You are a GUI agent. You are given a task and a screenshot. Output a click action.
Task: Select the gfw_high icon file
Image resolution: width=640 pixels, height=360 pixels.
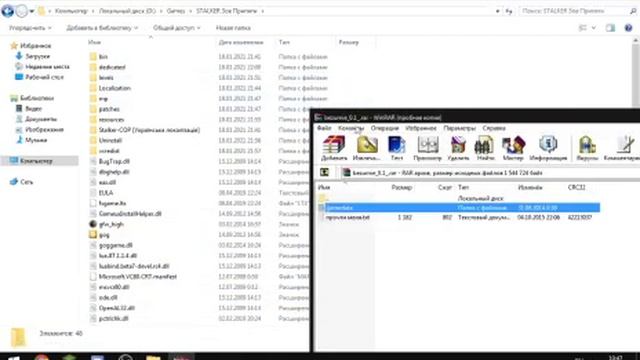[106, 224]
